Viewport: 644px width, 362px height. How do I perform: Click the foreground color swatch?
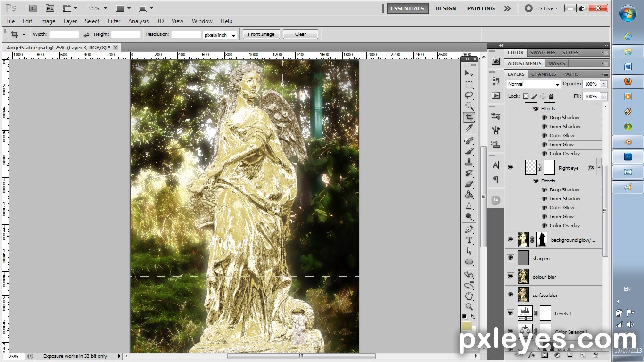pos(467,326)
